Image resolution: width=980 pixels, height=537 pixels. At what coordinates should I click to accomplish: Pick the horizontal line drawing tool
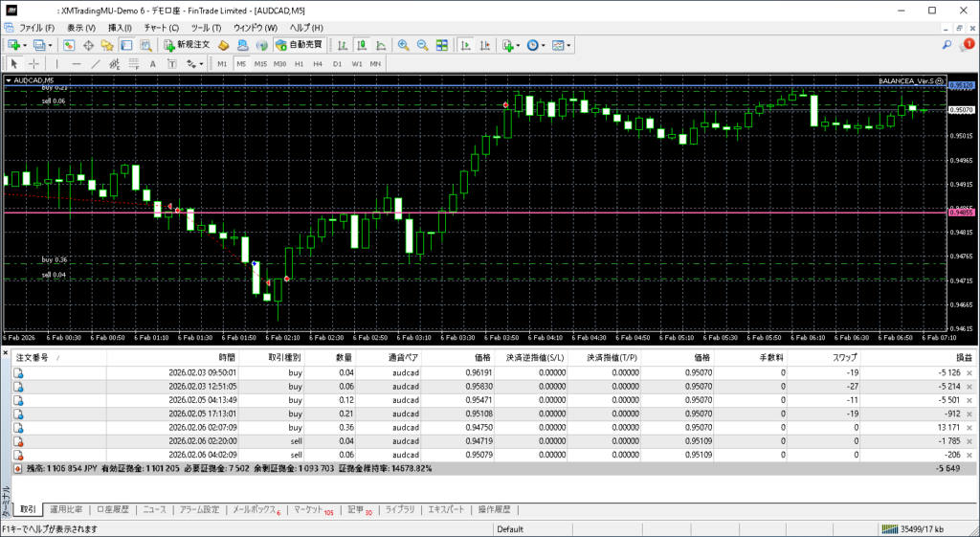point(77,64)
